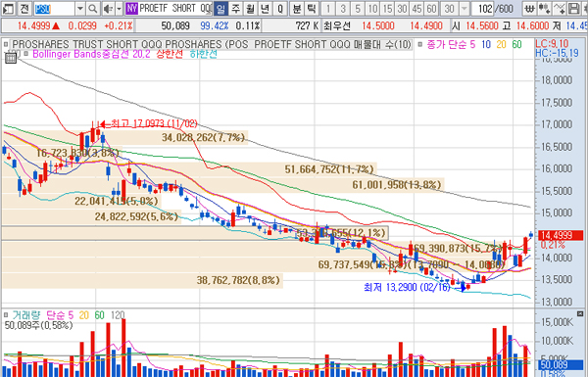Click the 거래량 volume panel label

(x=25, y=315)
